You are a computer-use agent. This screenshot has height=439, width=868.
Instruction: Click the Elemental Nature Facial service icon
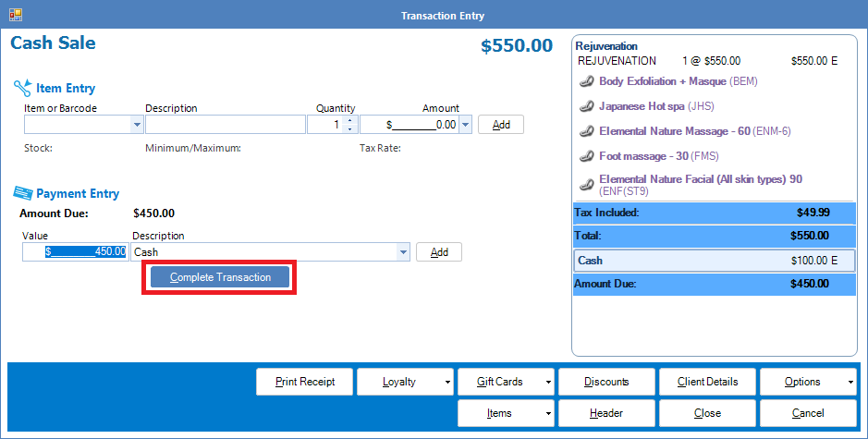pyautogui.click(x=586, y=182)
